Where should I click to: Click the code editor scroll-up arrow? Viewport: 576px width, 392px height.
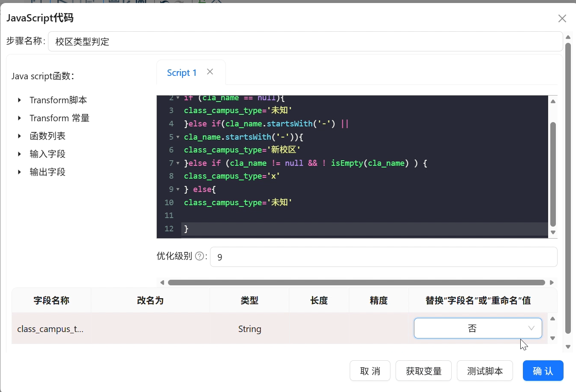click(x=553, y=102)
